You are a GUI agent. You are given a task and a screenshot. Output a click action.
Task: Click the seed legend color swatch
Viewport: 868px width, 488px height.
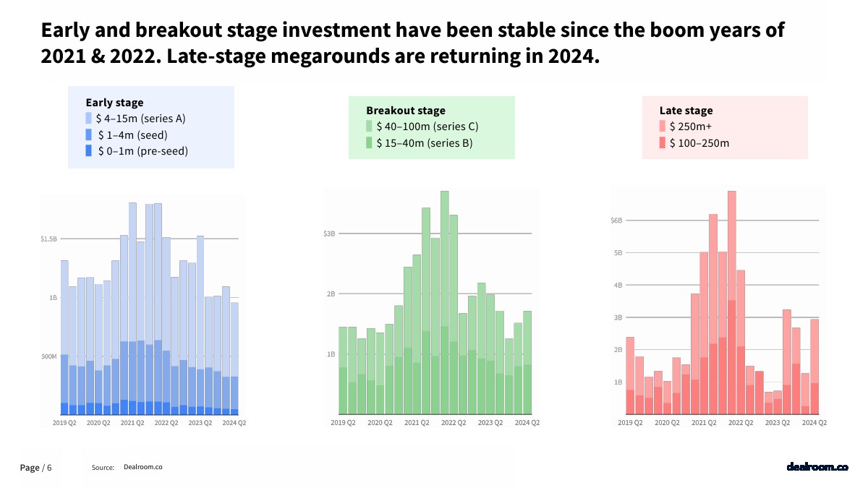[89, 134]
